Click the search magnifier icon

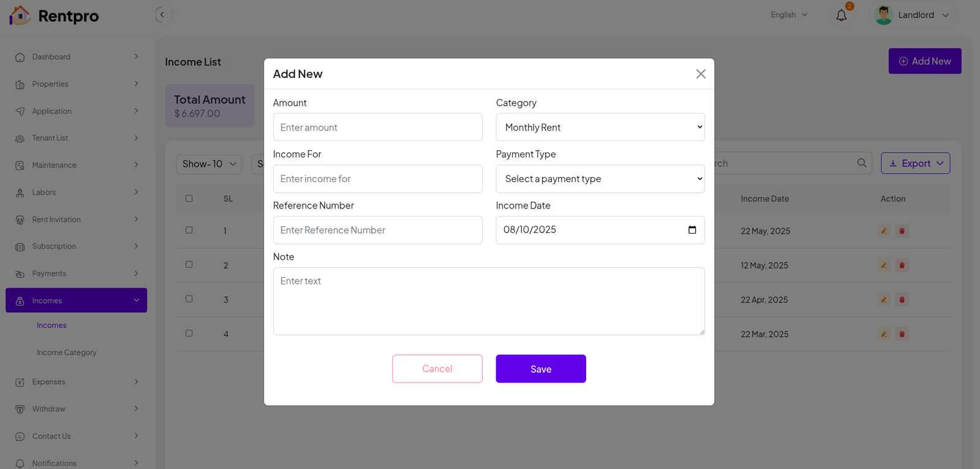862,163
